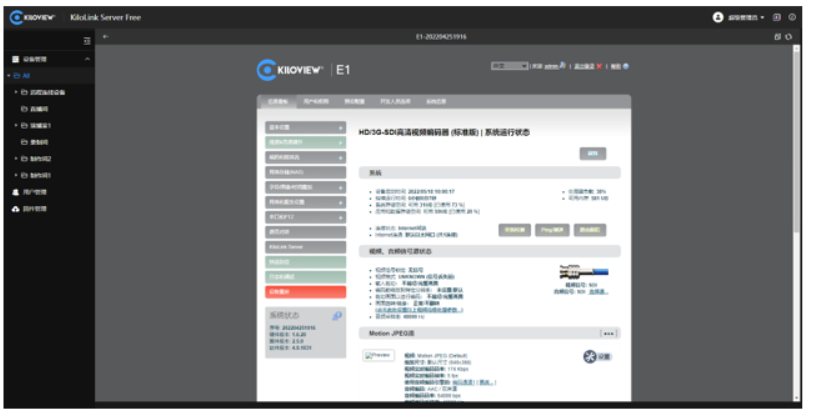Click the admin user link
Viewport: 814px width, 413px height.
coord(551,66)
